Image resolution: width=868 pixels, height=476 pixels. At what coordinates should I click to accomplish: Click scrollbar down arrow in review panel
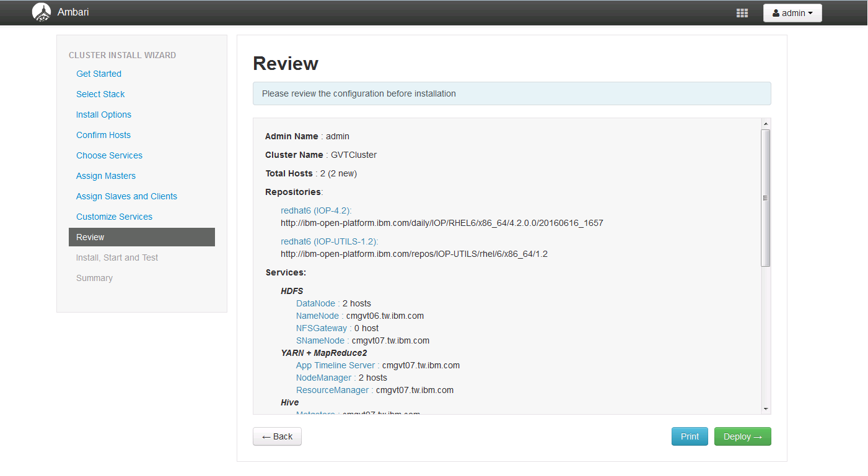[766, 409]
